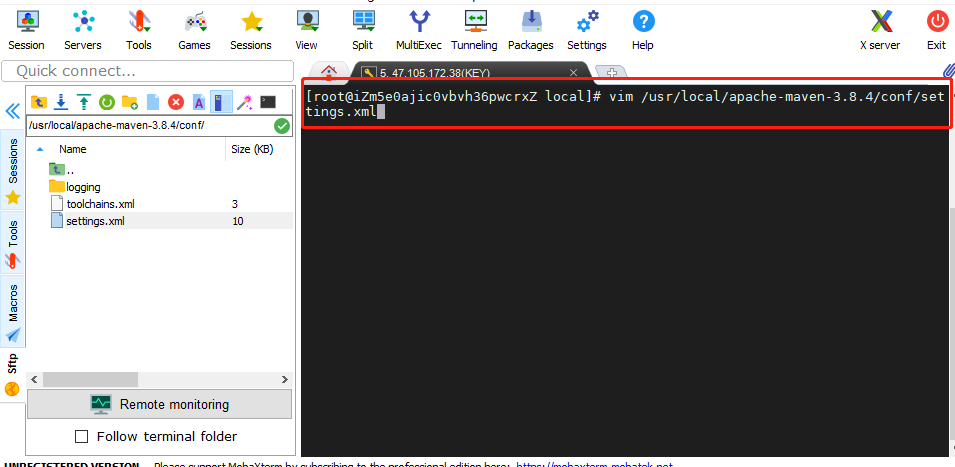The image size is (955, 467).
Task: Open the Packages toolbar icon
Action: 530,30
